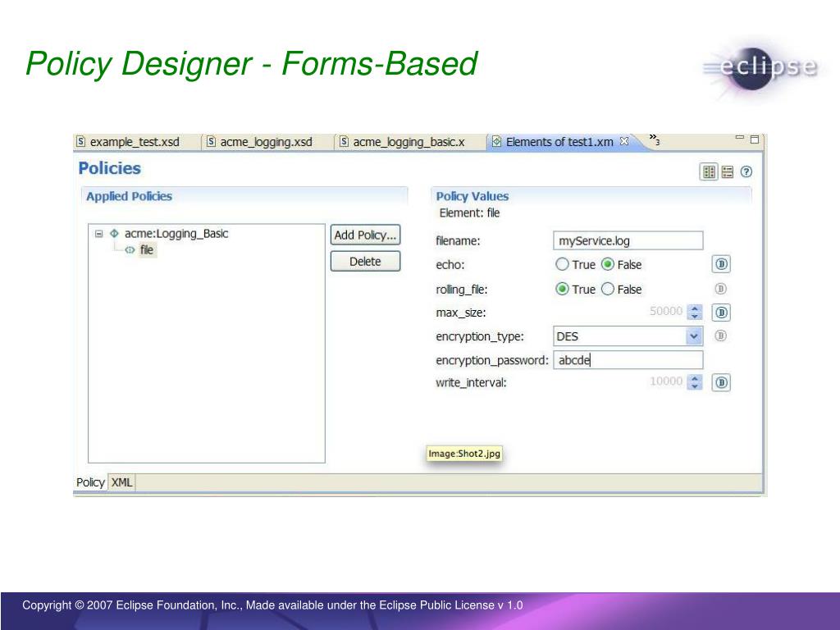840x630 pixels.
Task: Increase the max_size spinner value
Action: click(695, 308)
